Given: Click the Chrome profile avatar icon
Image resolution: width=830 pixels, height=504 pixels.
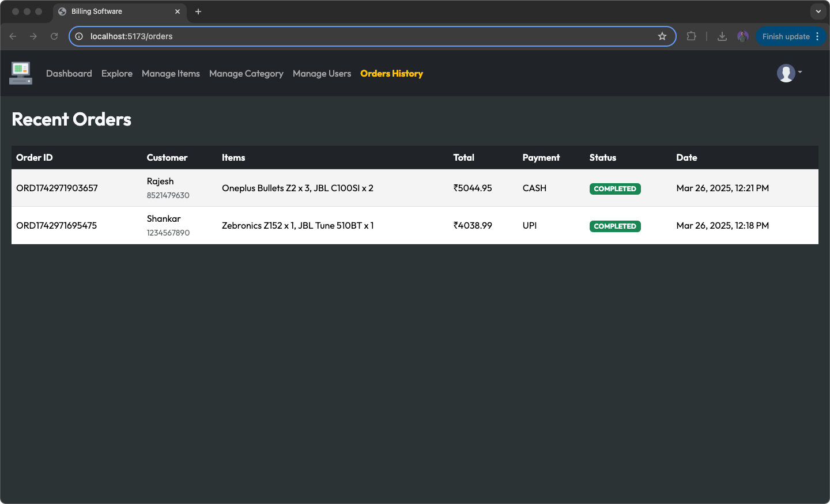Looking at the screenshot, I should [x=742, y=36].
